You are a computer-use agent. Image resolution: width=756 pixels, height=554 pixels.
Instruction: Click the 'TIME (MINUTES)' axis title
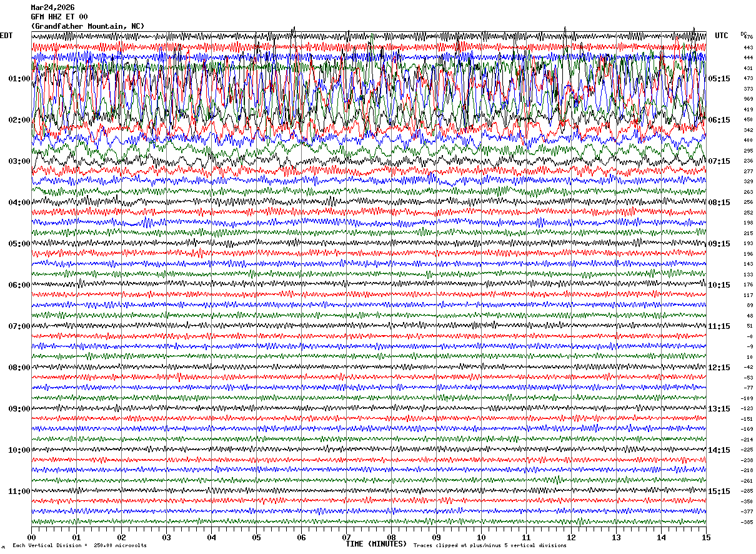pos(376,544)
